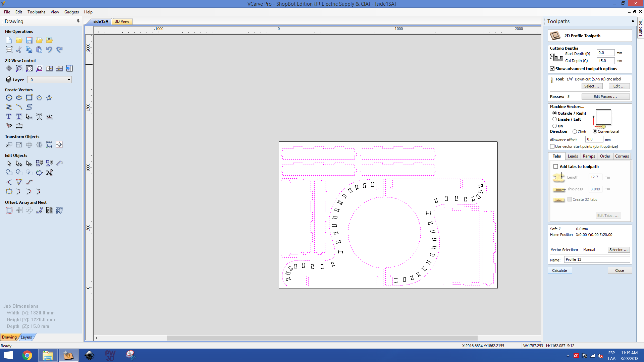The width and height of the screenshot is (644, 362).
Task: Select the Create Text tool
Action: coord(8,116)
